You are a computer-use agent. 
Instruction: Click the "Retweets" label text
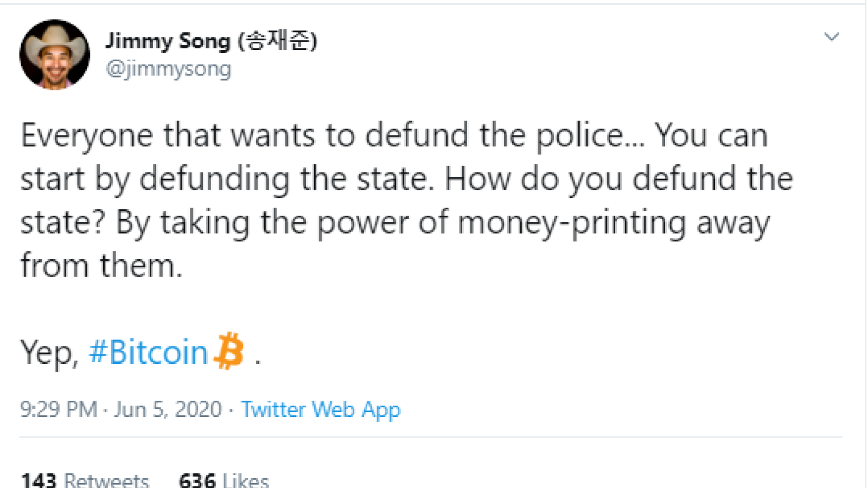(x=106, y=480)
